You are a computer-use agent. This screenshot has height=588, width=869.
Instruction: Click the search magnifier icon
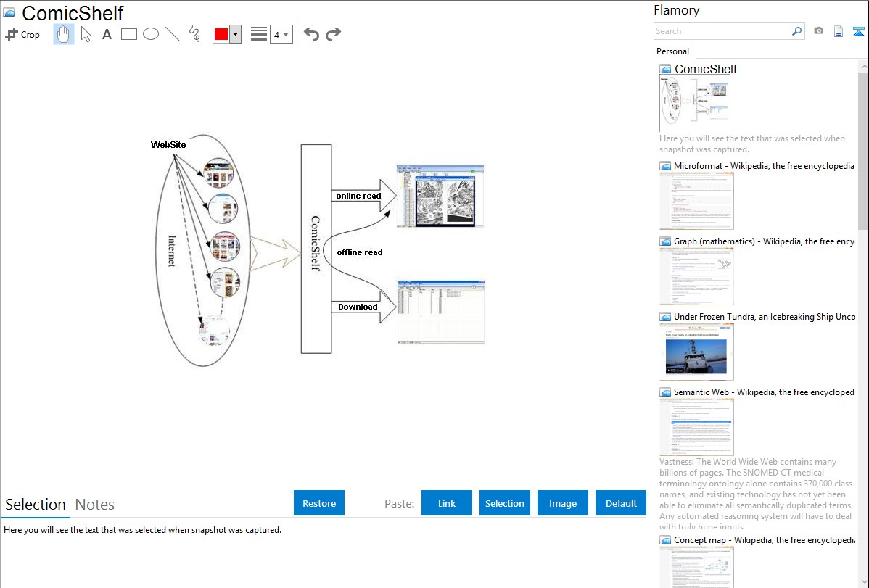797,31
